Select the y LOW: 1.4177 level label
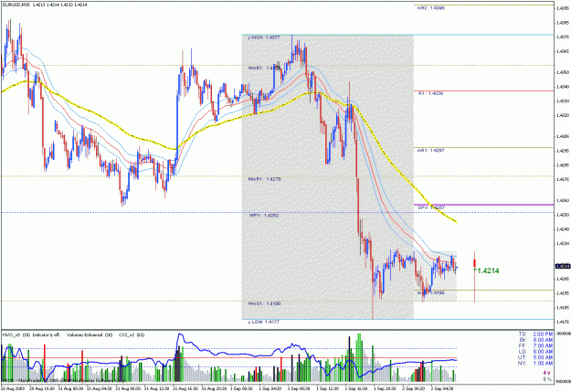571x392 pixels. [264, 322]
